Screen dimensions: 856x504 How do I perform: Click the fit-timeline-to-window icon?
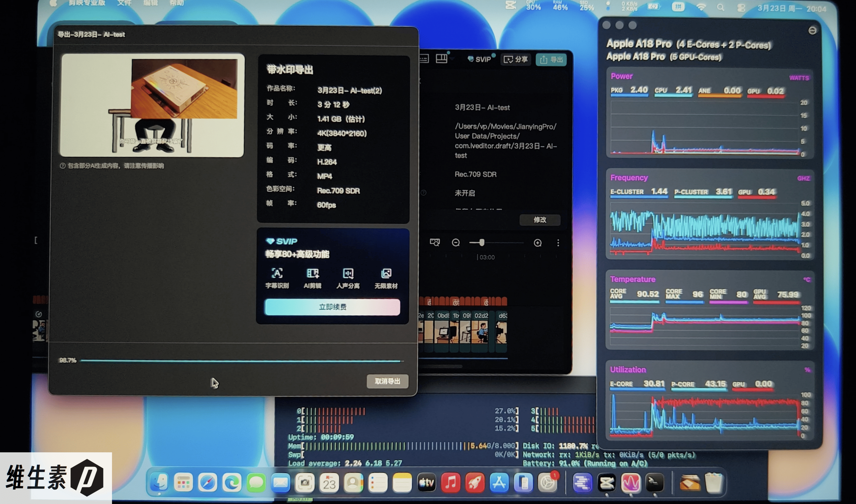[434, 242]
